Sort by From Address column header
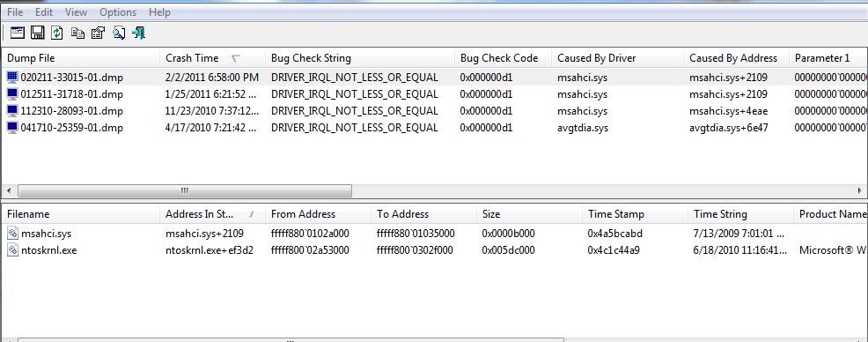Viewport: 868px width, 342px height. point(319,214)
